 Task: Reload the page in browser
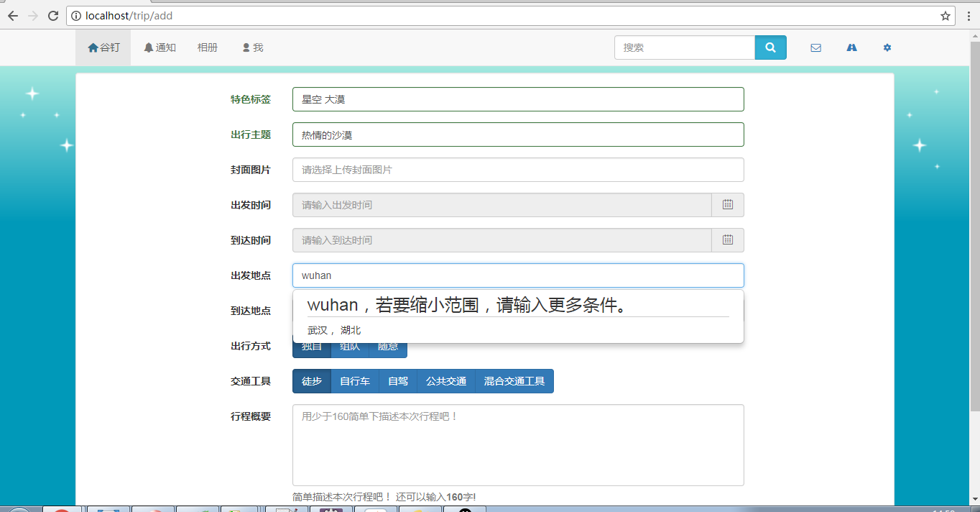pyautogui.click(x=53, y=16)
